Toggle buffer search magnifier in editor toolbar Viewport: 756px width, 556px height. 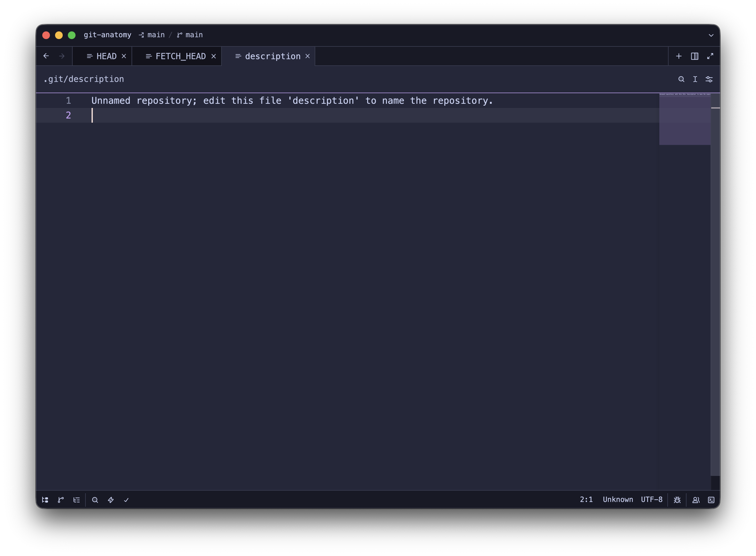point(681,79)
